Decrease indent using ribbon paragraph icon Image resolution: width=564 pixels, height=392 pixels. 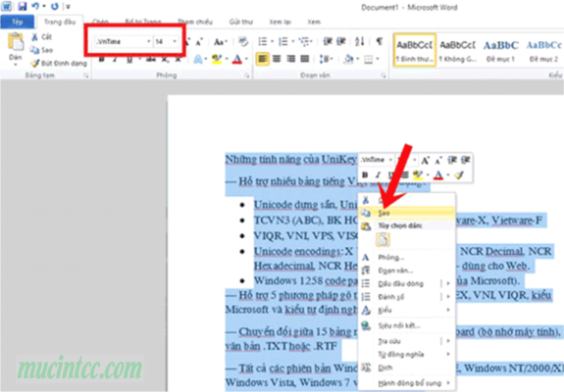pos(328,42)
